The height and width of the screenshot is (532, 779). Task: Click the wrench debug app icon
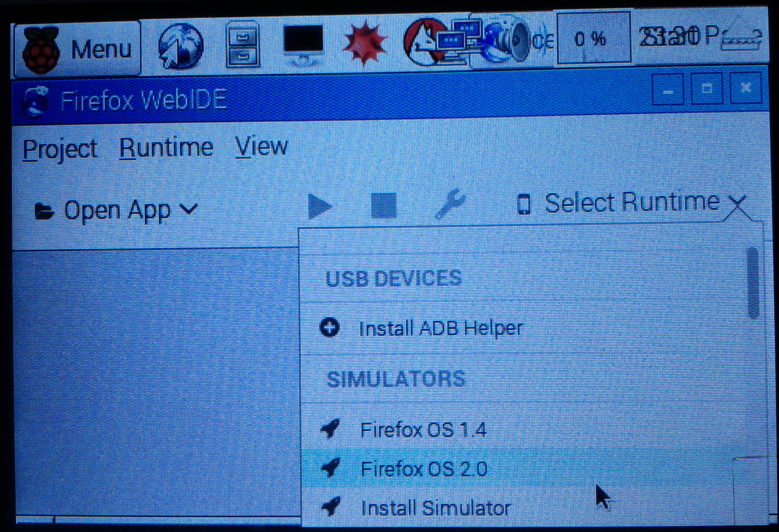[x=450, y=204]
